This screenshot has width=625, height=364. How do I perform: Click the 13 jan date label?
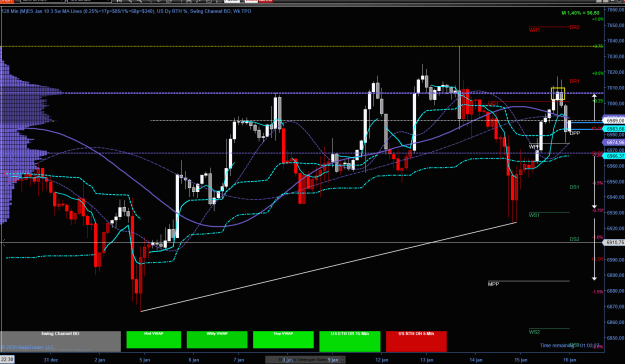coord(426,360)
